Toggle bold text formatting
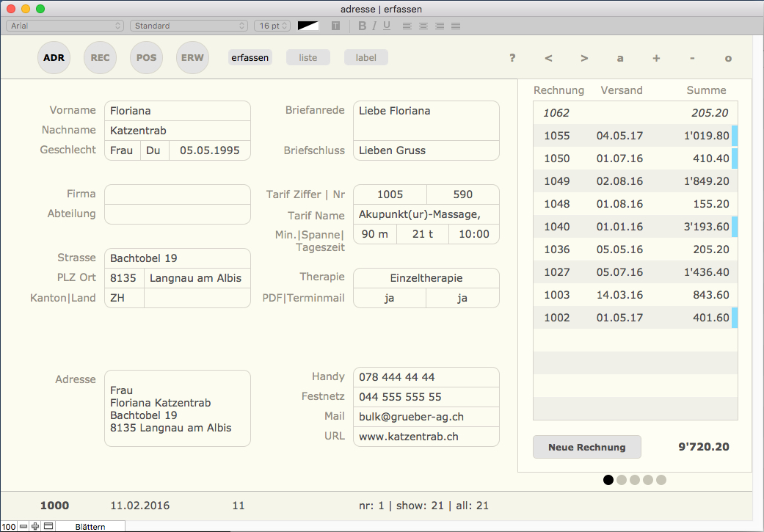Viewport: 764px width, 532px height. pyautogui.click(x=362, y=26)
